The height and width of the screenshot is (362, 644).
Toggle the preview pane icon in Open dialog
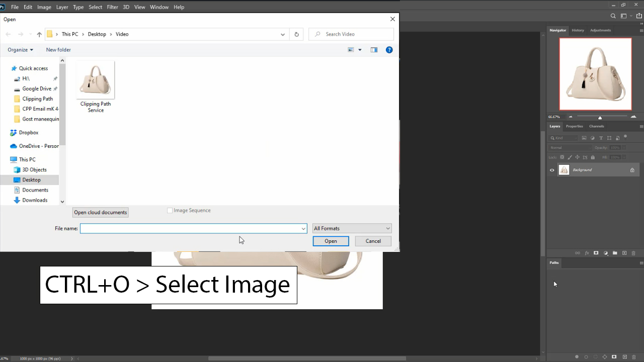[374, 50]
